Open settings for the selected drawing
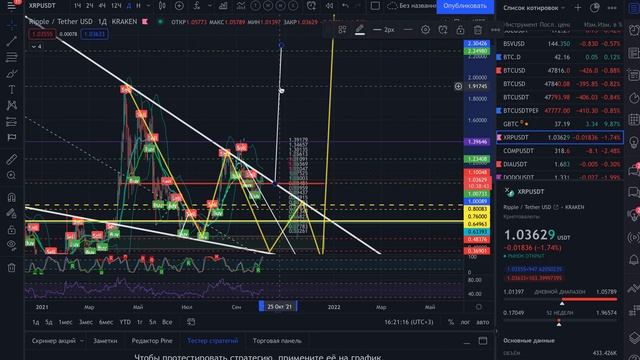The height and width of the screenshot is (360, 640). click(x=425, y=30)
